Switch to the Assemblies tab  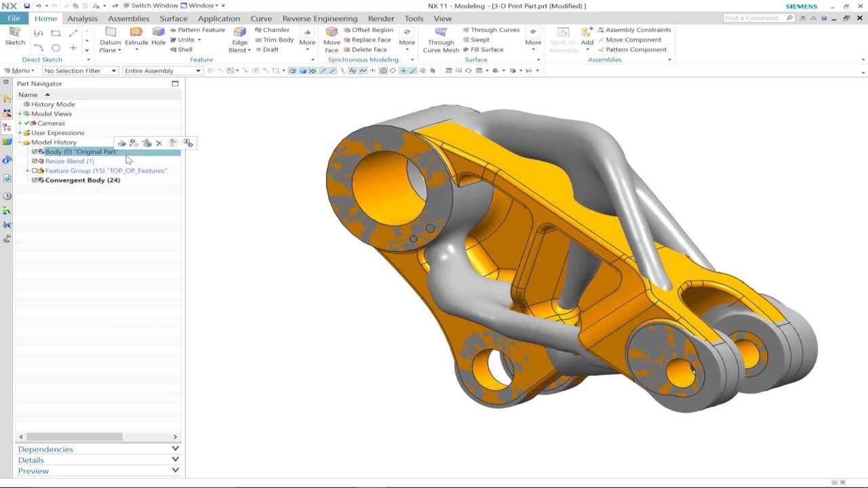coord(128,18)
